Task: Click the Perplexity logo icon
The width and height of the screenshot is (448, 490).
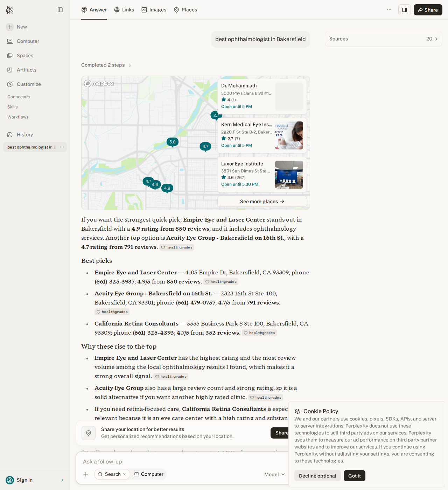Action: click(x=10, y=10)
